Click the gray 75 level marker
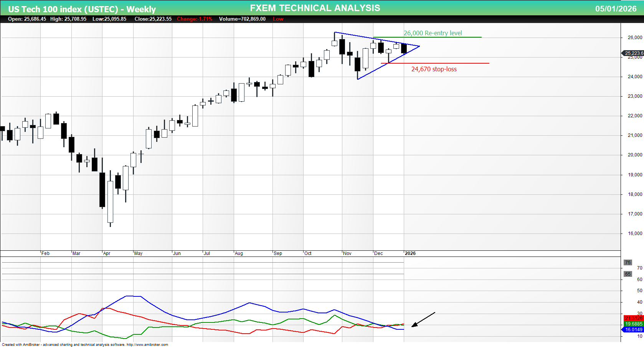Viewport: 644px width, 347px height. click(628, 262)
